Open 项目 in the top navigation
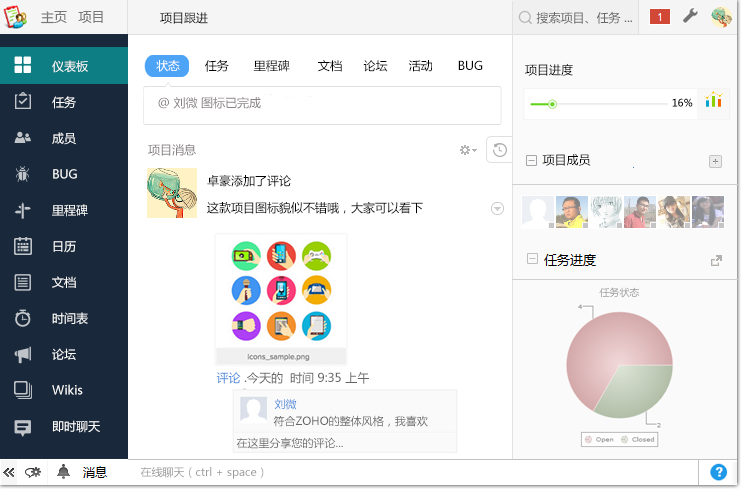 91,17
